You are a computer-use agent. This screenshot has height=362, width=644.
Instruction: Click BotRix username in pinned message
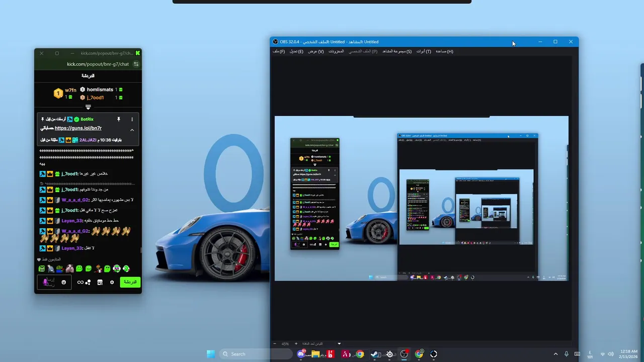point(87,119)
